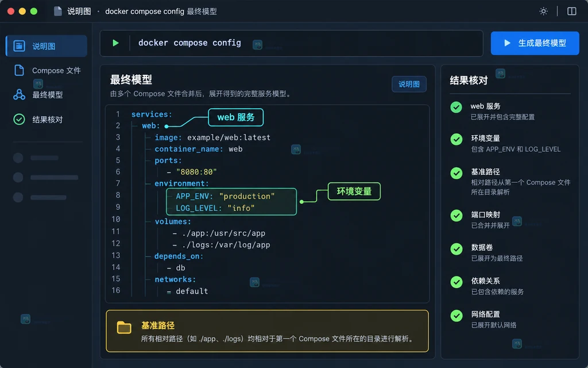
Task: Click the green check icon beside 环境变量 result
Action: click(x=457, y=139)
